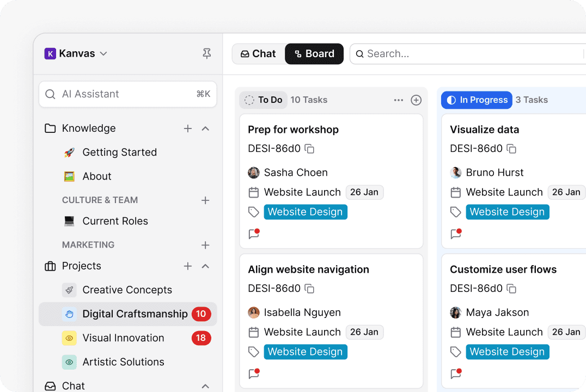Add a new task to the To Do column
The height and width of the screenshot is (392, 586).
416,100
